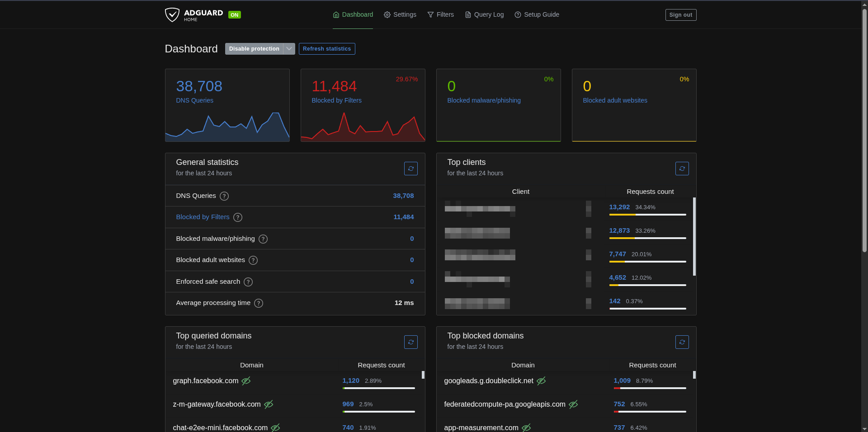Click help icon beside Blocked adult websites row

click(253, 260)
